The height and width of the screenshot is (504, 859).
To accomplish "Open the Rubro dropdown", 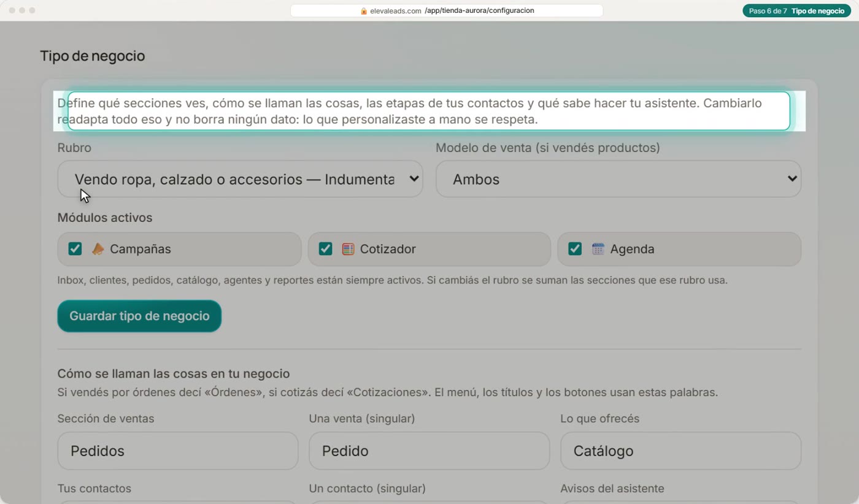I will click(240, 179).
